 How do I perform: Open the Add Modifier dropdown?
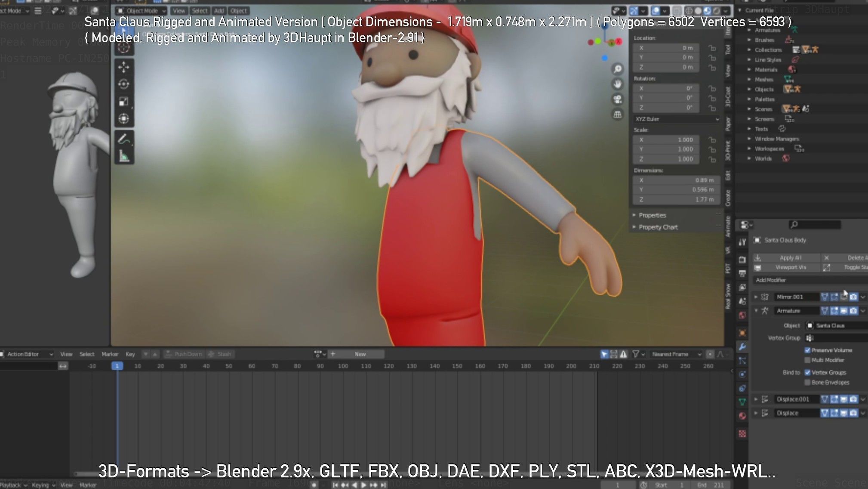click(810, 280)
